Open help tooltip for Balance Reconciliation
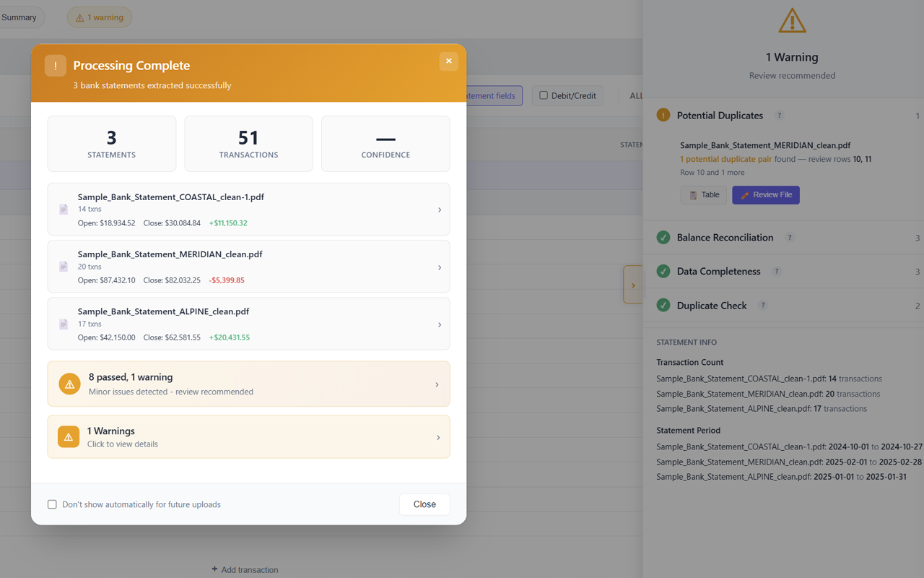Screen dimensions: 924x578 (x=790, y=238)
